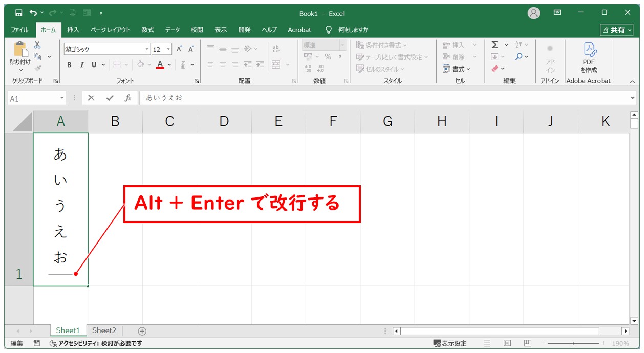Increase font size with the large A icon
Screen dimensions: 644x353
(179, 49)
